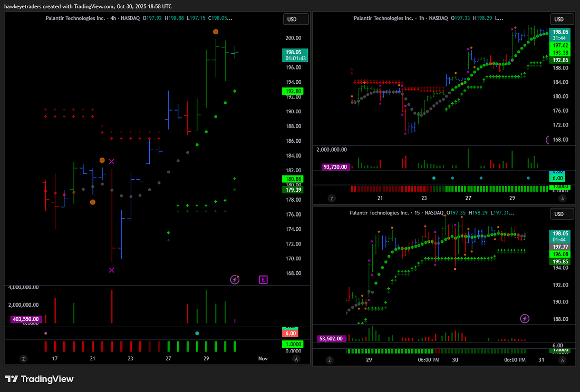This screenshot has width=580, height=392.
Task: Click the tallest red volume bar on the 4h chart
Action: click(112, 307)
